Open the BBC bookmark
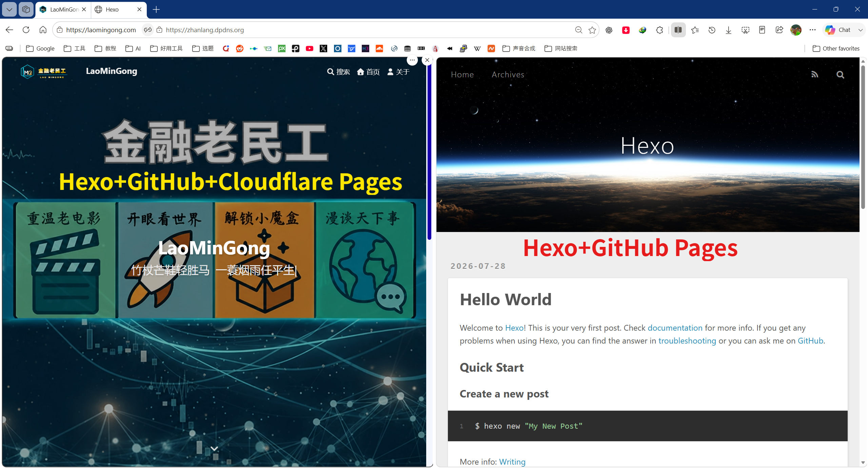 tap(421, 48)
